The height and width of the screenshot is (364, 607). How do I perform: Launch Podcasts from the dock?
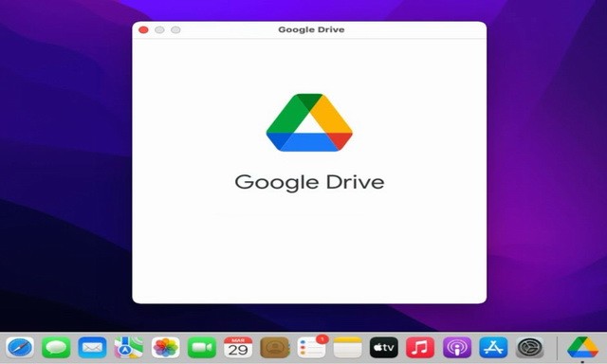click(x=457, y=347)
